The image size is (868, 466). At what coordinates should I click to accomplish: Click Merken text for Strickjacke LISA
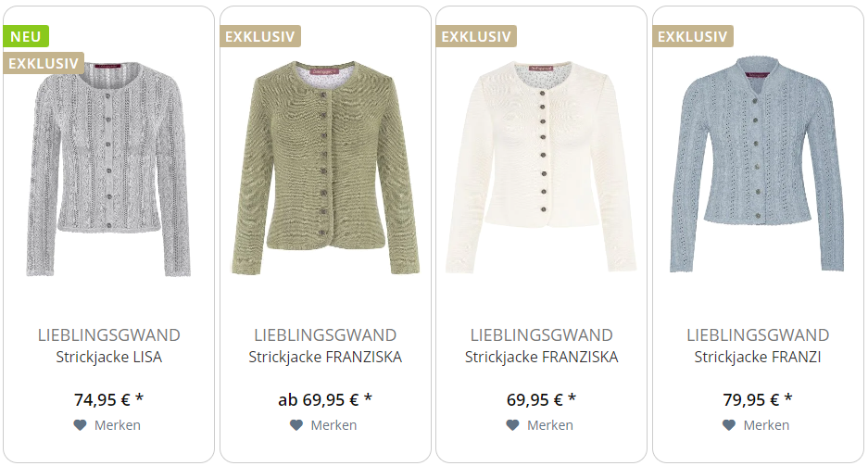click(x=118, y=425)
